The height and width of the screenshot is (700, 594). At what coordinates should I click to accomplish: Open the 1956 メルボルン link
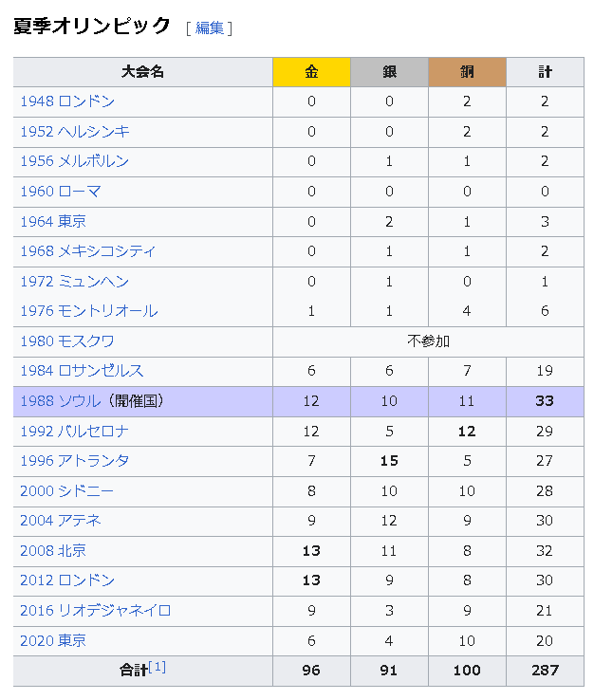pos(75,161)
